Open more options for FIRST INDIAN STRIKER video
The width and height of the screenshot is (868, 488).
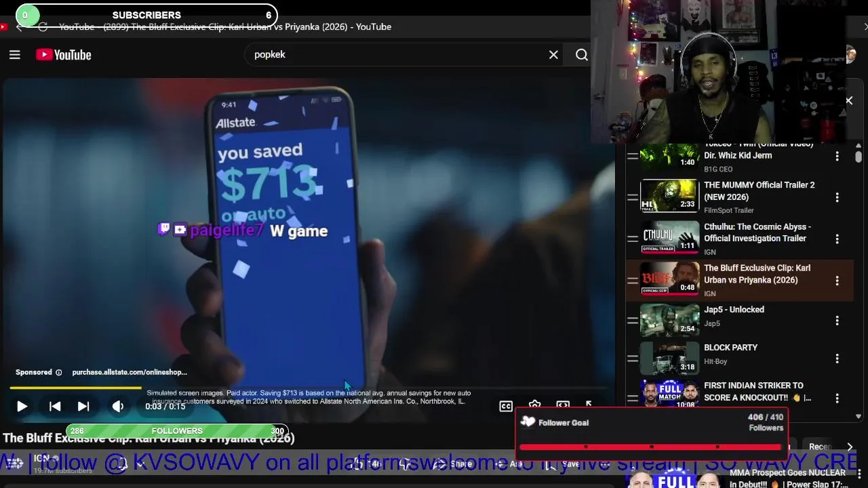coord(837,398)
